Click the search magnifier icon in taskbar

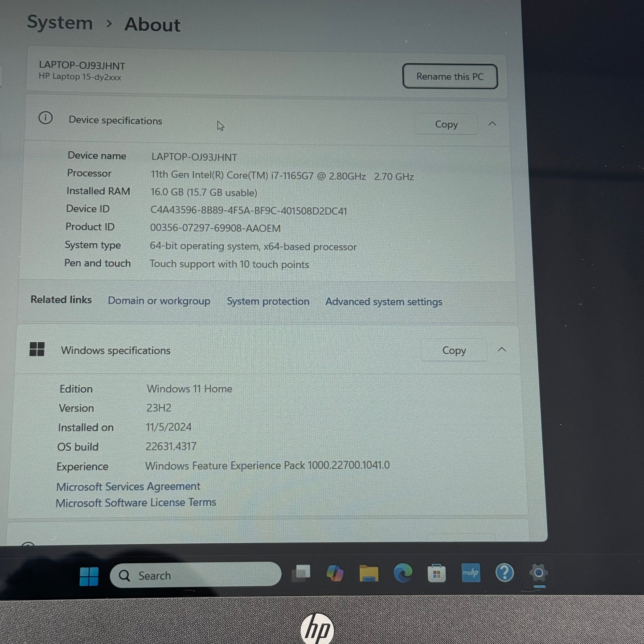pyautogui.click(x=124, y=575)
